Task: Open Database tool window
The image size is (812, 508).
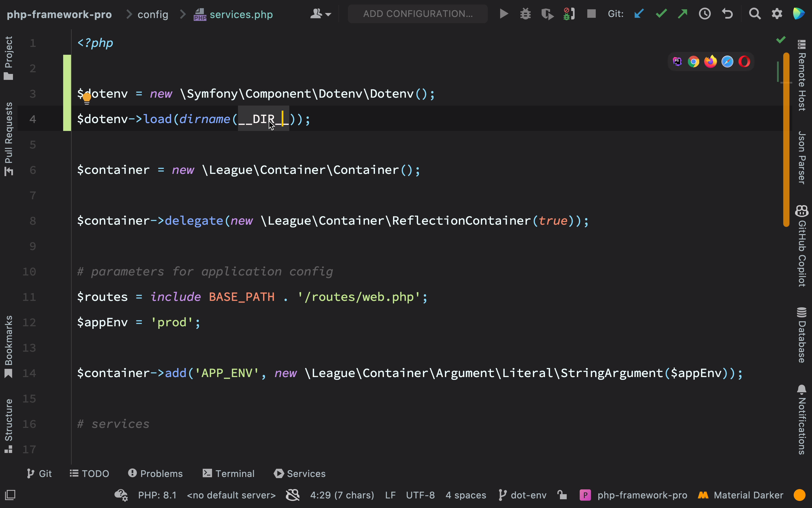Action: 802,335
